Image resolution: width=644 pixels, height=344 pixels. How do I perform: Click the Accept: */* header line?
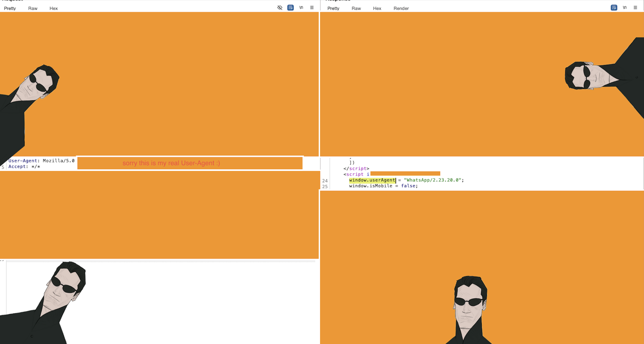click(24, 166)
